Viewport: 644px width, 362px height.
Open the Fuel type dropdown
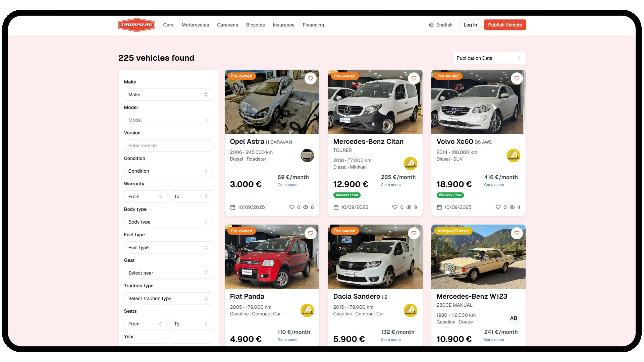[168, 247]
